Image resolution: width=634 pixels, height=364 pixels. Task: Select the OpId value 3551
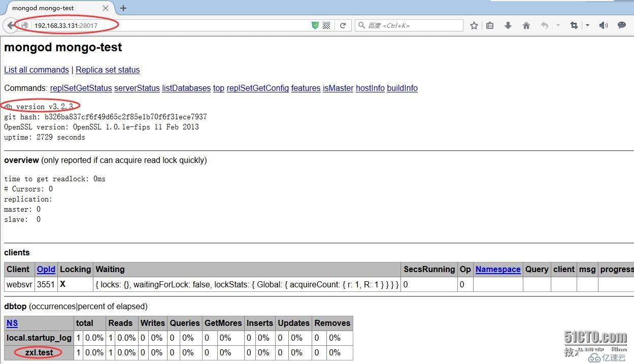click(x=46, y=284)
